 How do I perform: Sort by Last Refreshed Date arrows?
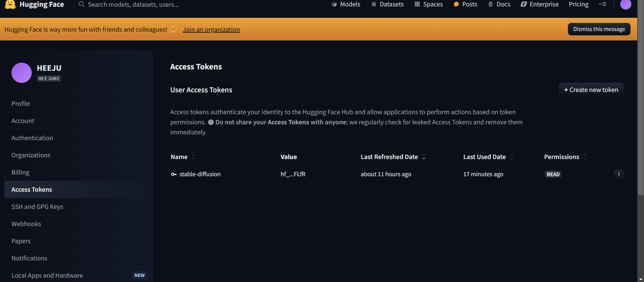click(424, 157)
